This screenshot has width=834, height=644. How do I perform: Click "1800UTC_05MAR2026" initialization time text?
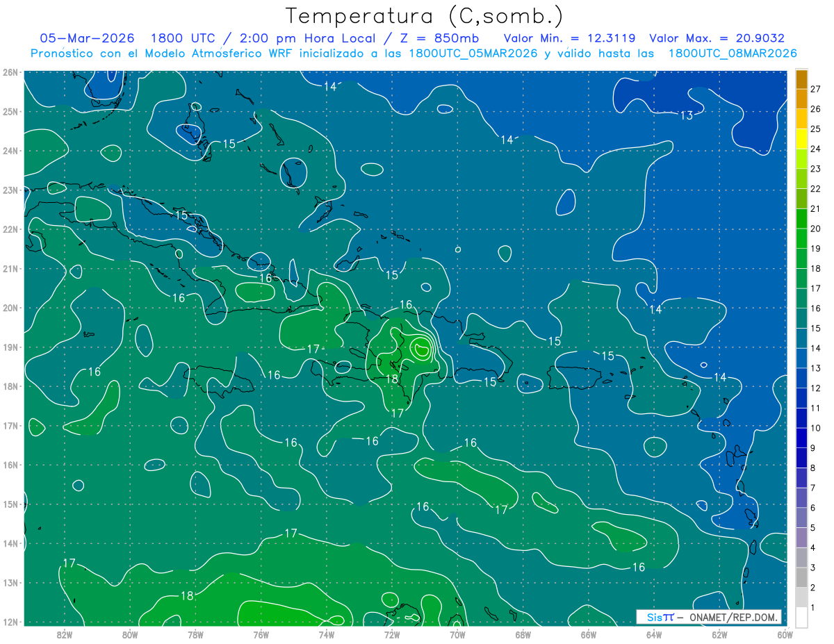click(x=473, y=53)
